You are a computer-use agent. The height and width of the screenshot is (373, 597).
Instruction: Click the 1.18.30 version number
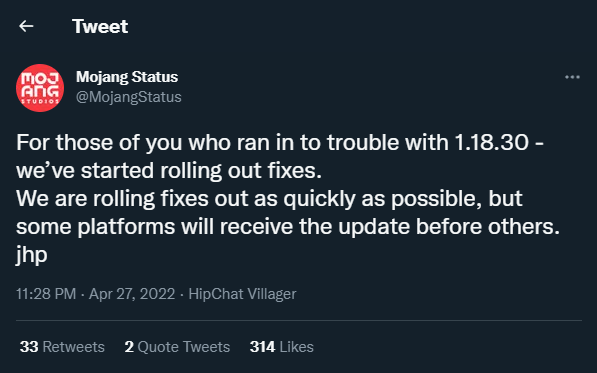point(492,143)
